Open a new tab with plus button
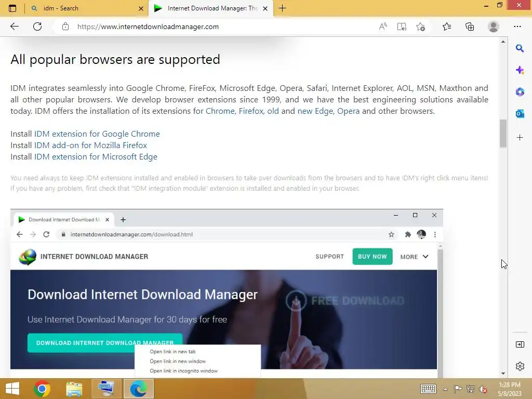 click(282, 8)
